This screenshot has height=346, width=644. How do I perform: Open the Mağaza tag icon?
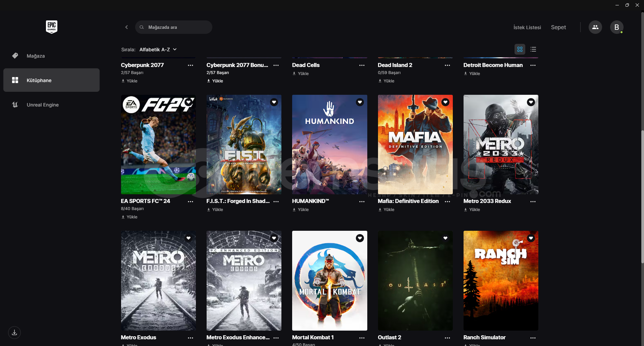click(15, 56)
